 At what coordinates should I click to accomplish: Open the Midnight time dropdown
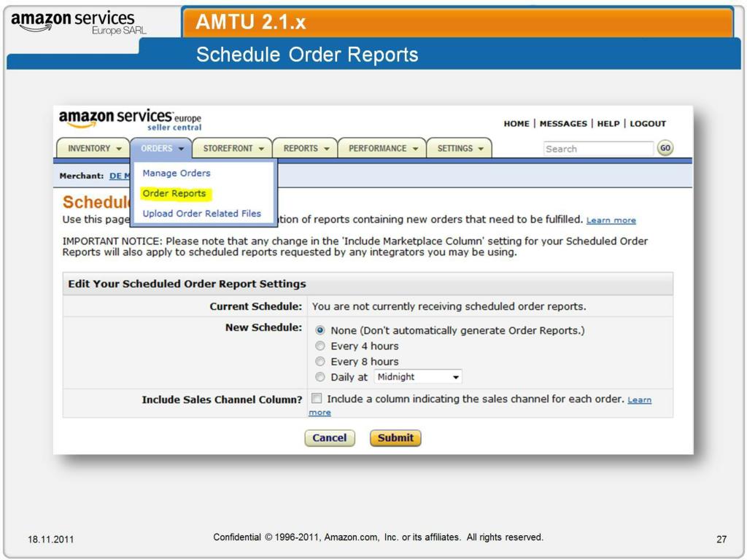click(417, 377)
